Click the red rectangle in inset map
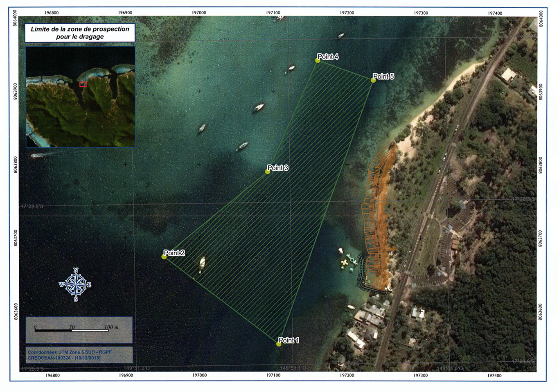The image size is (559, 392). coord(83,84)
